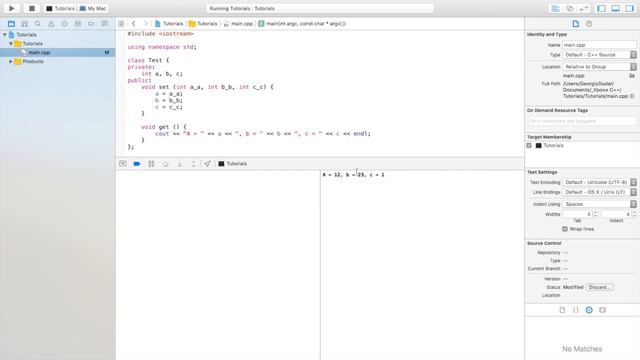Reveal full path in Finder arrow
This screenshot has width=640, height=360.
pyautogui.click(x=632, y=96)
